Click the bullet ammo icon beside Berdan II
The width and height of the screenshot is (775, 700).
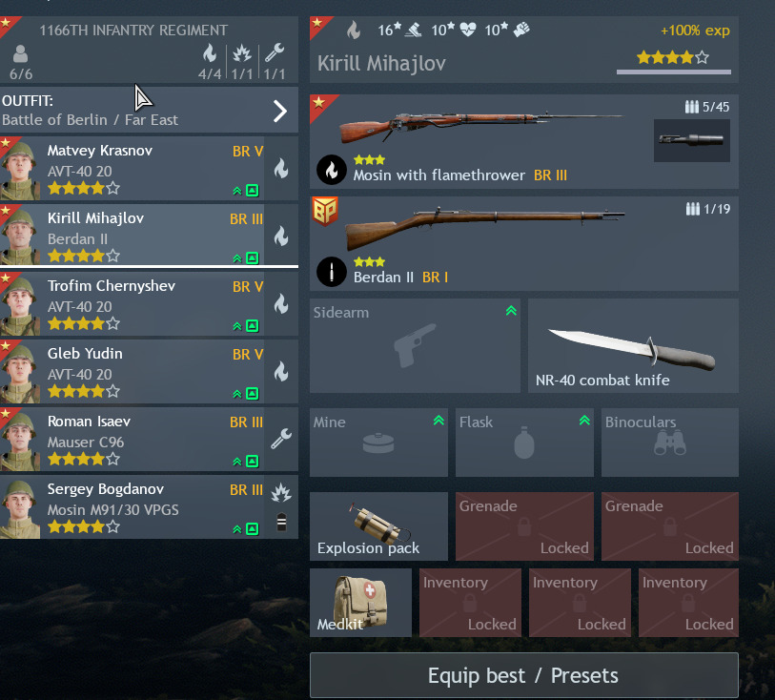(x=331, y=272)
